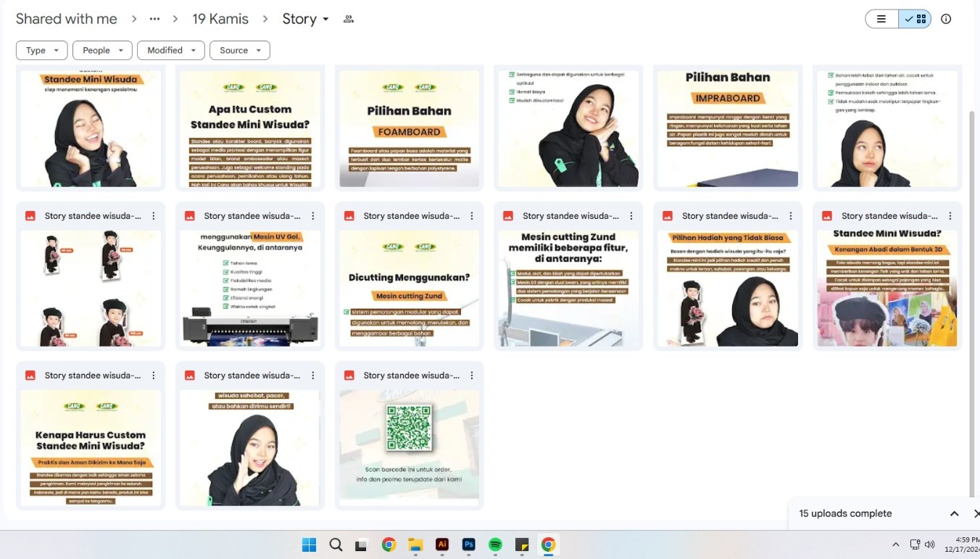Open the view details info icon

(x=946, y=20)
